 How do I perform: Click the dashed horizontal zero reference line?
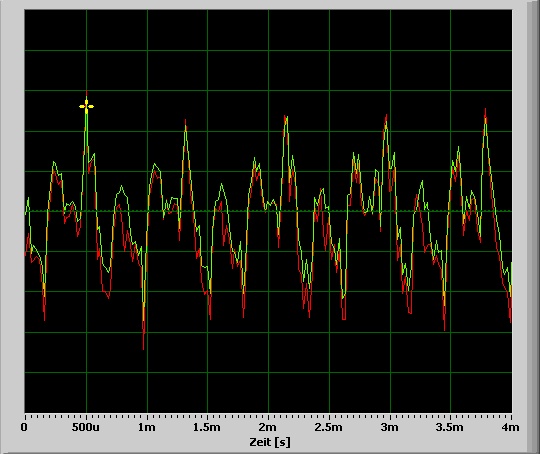click(x=268, y=211)
